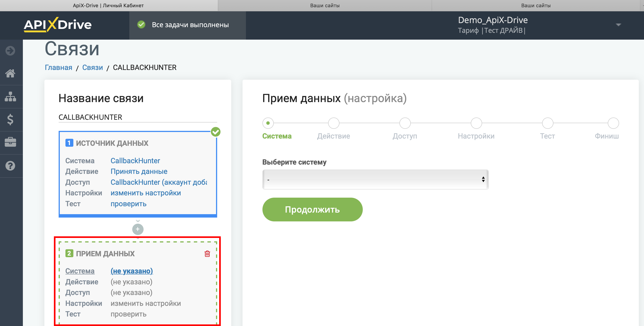Click 'изменить настройки' in data source block

[x=146, y=193]
